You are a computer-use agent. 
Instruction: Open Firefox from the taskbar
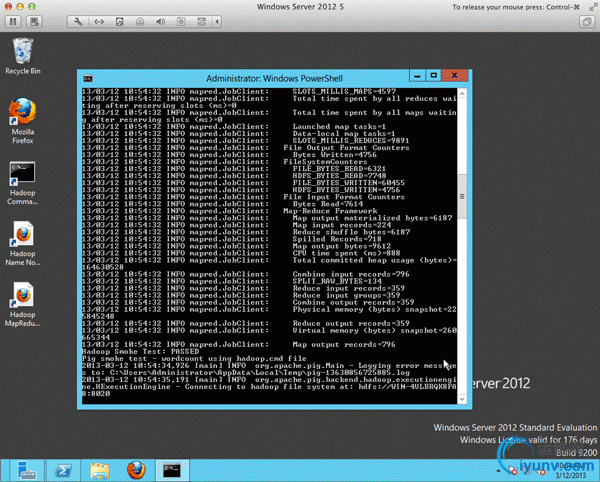136,470
